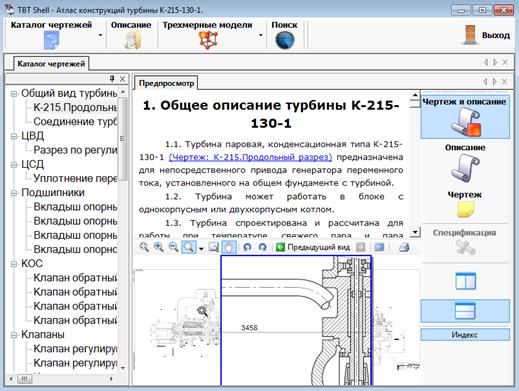The width and height of the screenshot is (519, 391).
Task: Open the Описание folder toolbar button
Action: click(131, 35)
